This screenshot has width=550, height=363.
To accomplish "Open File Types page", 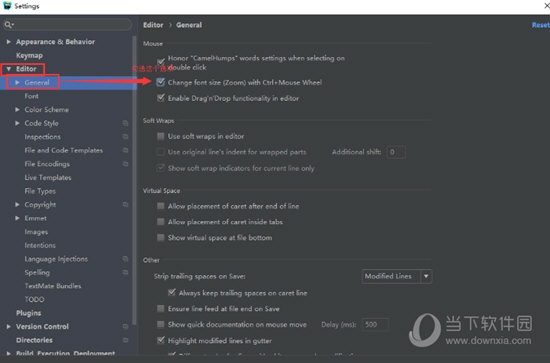I will tap(40, 191).
